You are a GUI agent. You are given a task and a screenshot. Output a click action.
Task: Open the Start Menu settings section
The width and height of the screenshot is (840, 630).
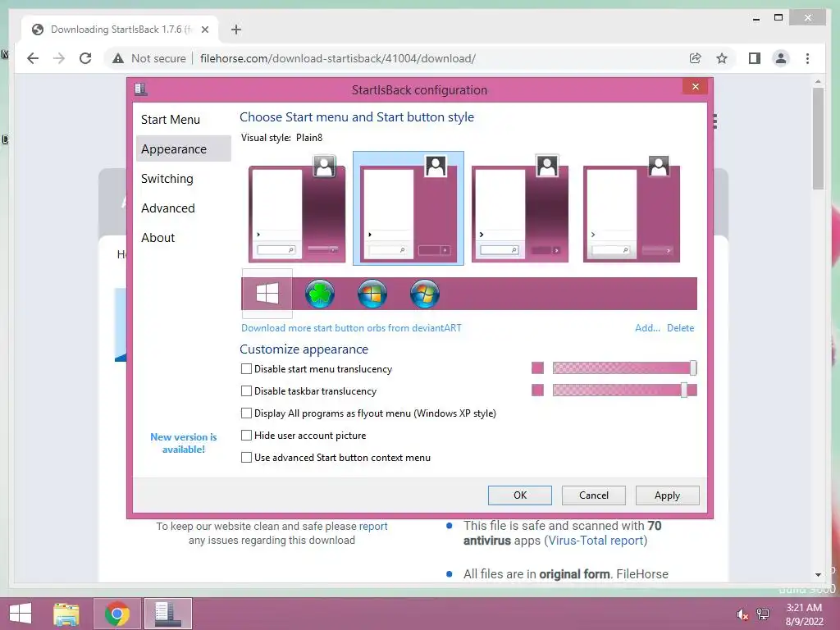pyautogui.click(x=183, y=120)
